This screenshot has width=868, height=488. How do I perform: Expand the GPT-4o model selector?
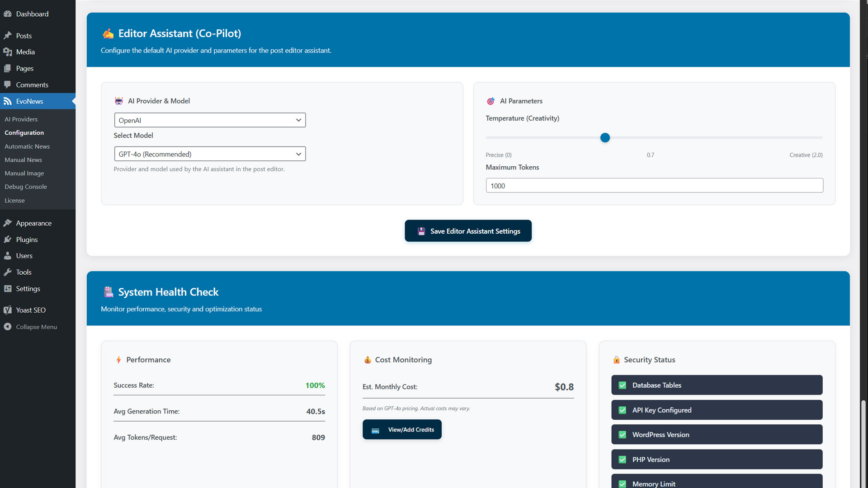coord(210,154)
